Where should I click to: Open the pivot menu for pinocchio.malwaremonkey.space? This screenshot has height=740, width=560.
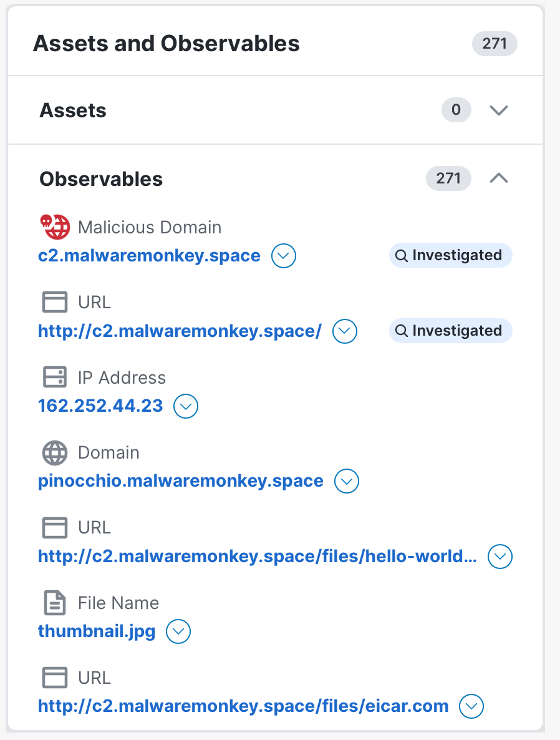[x=347, y=481]
